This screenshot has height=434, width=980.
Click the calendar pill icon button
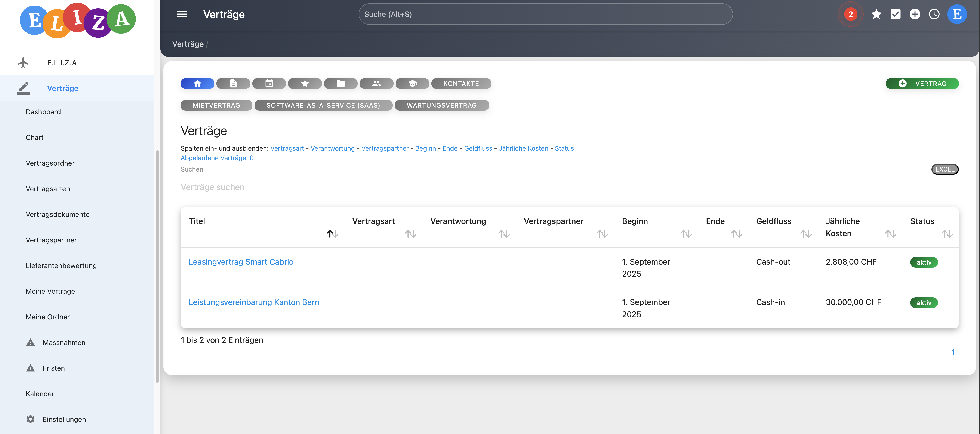(x=269, y=84)
